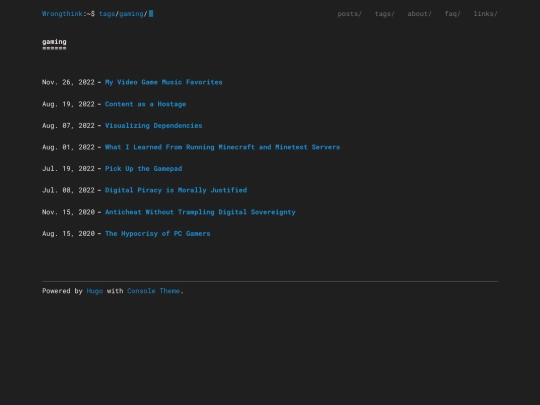Image resolution: width=540 pixels, height=405 pixels.
Task: Open Minecraft and Minetest Servers post
Action: tap(222, 147)
